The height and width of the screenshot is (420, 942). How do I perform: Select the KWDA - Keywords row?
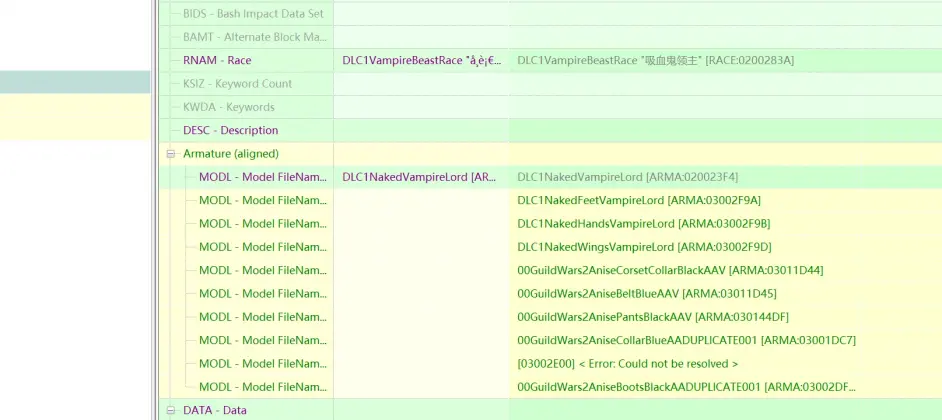(228, 107)
